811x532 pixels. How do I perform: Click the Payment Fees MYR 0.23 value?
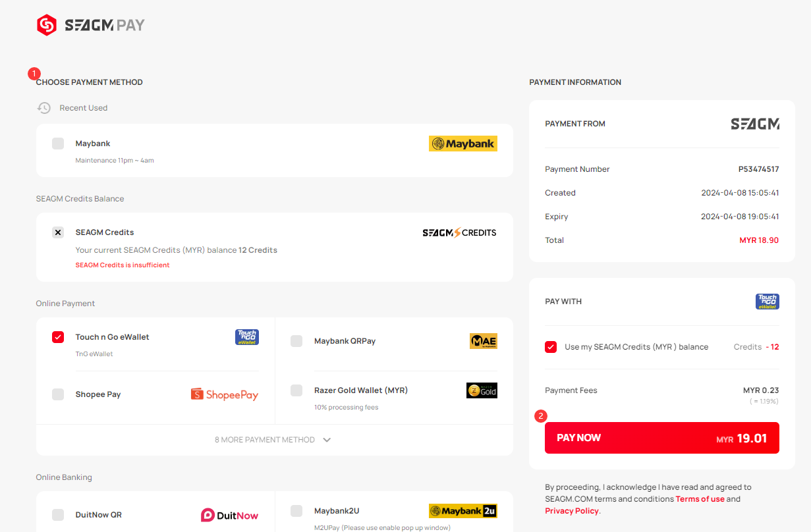(x=761, y=390)
